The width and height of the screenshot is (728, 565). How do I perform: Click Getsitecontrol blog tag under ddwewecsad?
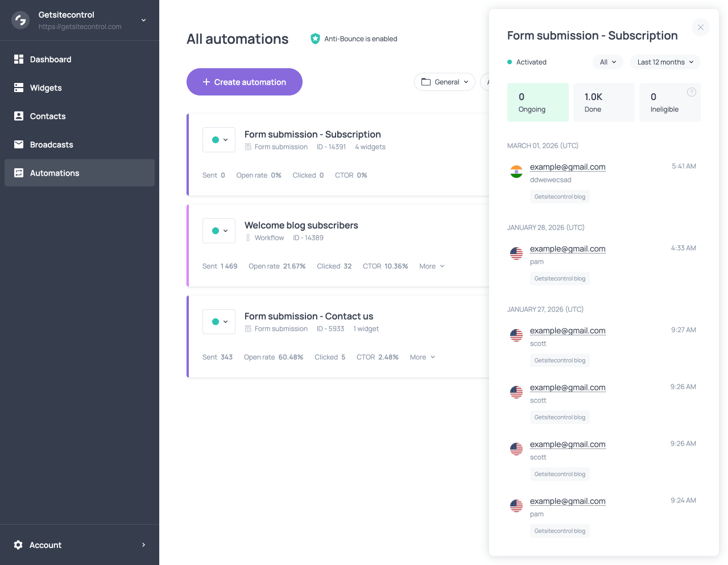[x=560, y=197]
